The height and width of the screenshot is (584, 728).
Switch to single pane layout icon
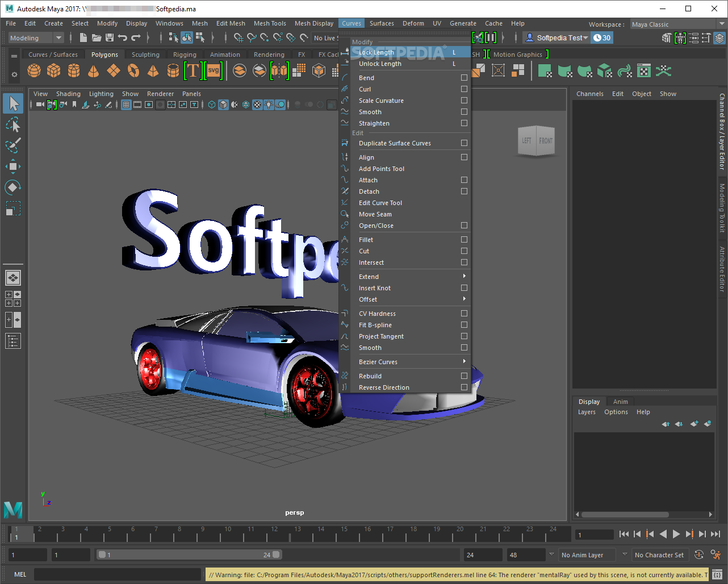[x=13, y=278]
